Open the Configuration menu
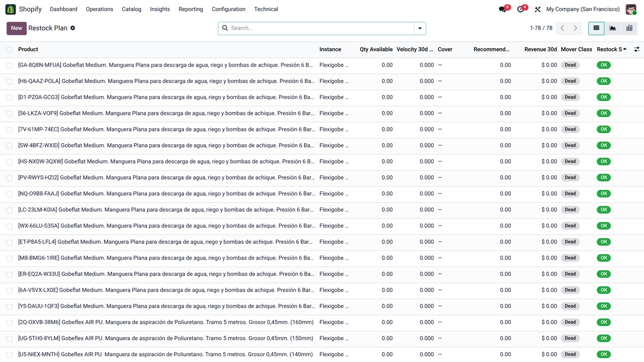 (x=229, y=9)
